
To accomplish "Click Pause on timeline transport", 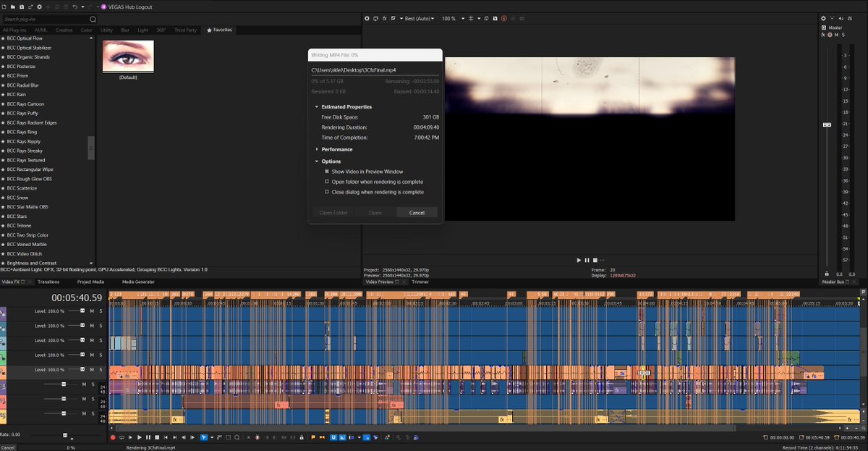I will [x=148, y=437].
